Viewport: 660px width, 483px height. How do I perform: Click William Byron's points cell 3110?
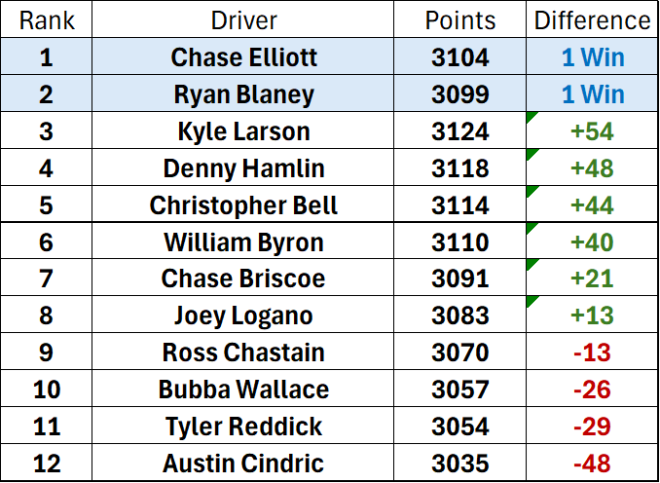pyautogui.click(x=460, y=242)
